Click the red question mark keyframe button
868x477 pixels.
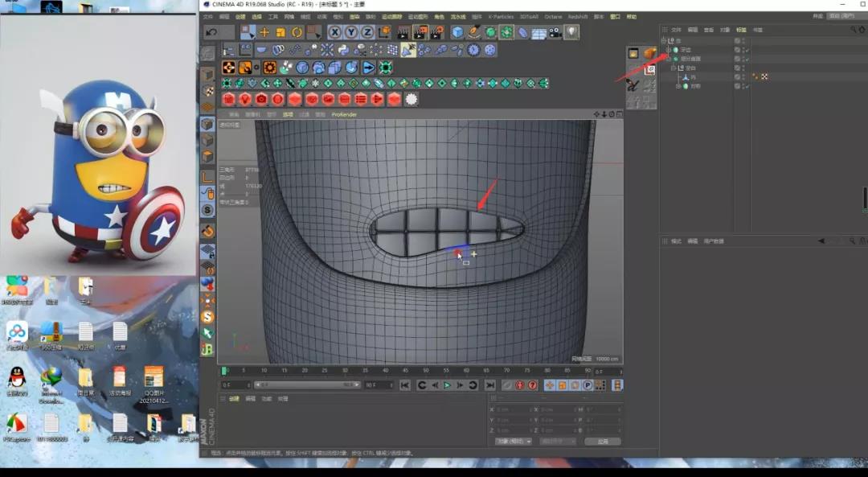[x=533, y=385]
